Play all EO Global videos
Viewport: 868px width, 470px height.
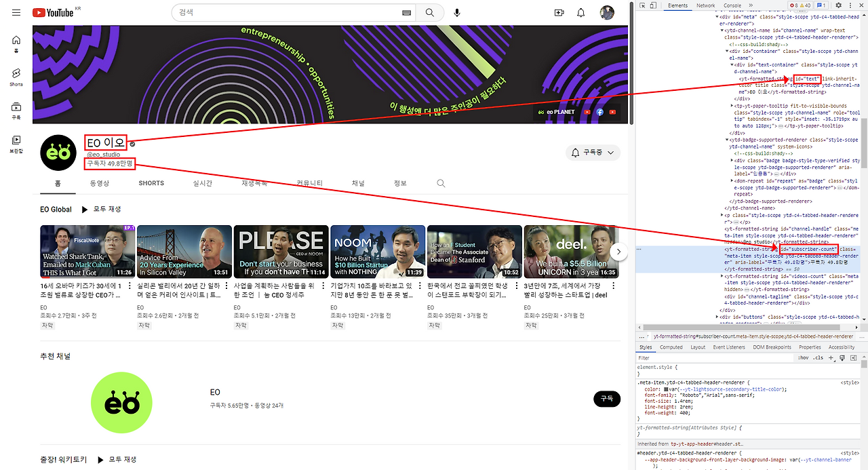click(101, 210)
